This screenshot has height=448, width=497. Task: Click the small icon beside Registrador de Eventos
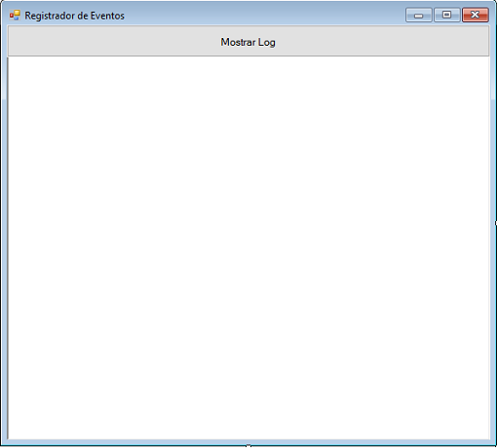click(15, 15)
